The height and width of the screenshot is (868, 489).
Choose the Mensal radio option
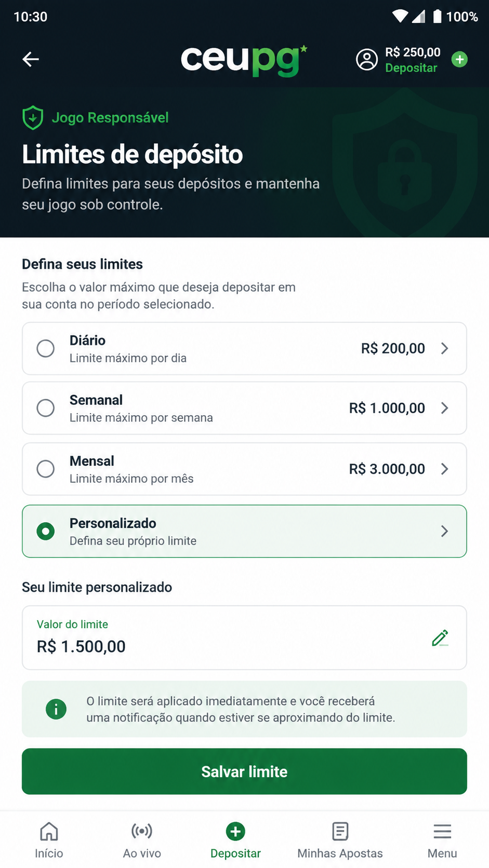[x=46, y=469]
